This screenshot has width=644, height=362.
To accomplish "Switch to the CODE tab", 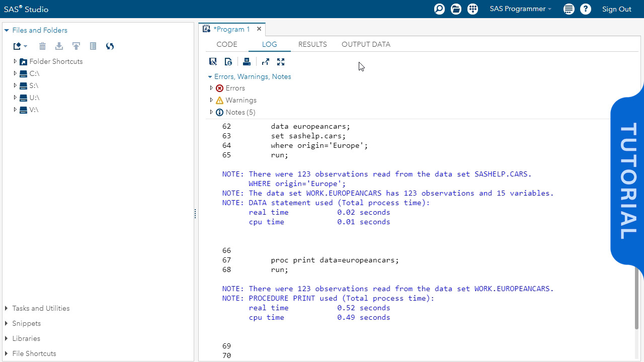I will [x=227, y=44].
